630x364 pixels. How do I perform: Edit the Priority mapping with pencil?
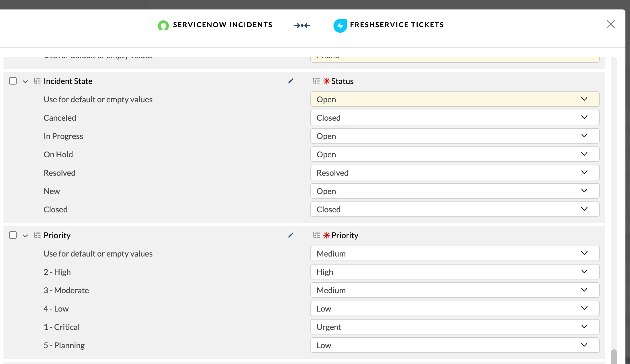(291, 235)
